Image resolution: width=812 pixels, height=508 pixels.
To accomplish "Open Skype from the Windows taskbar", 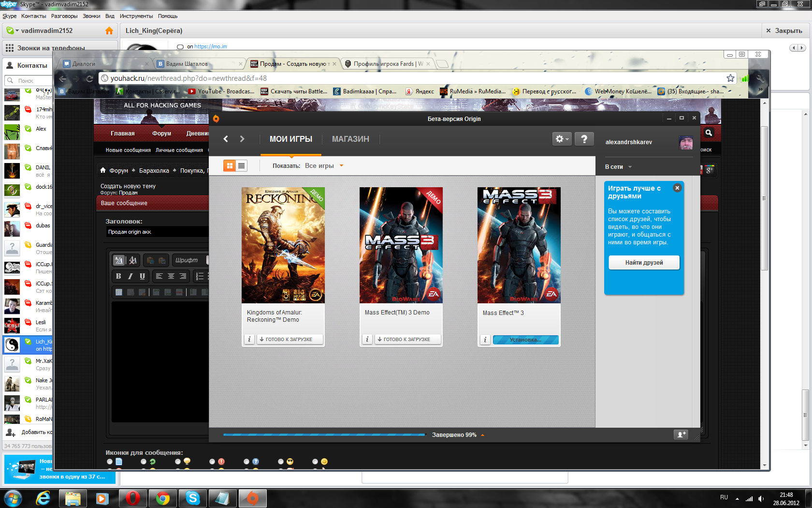I will pos(193,498).
